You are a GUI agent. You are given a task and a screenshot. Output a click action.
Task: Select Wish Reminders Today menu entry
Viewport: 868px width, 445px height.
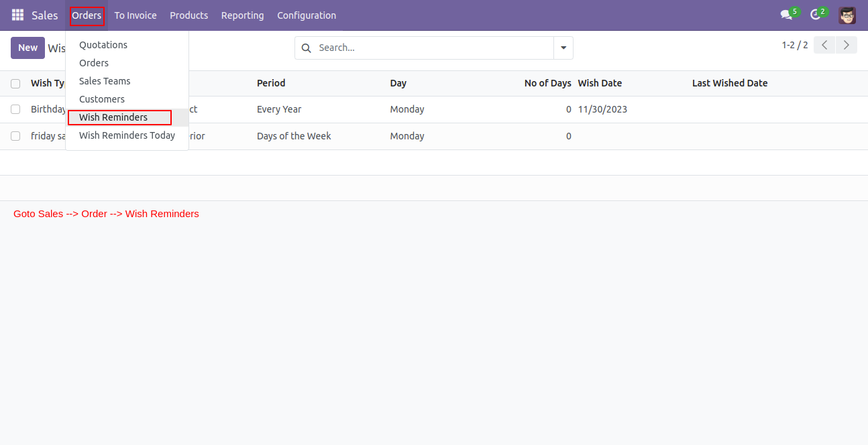pyautogui.click(x=127, y=135)
